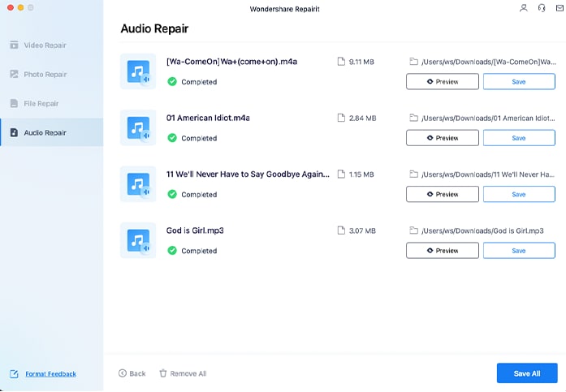Click folder icon for American Idiot file path
The image size is (566, 392).
[x=413, y=118]
